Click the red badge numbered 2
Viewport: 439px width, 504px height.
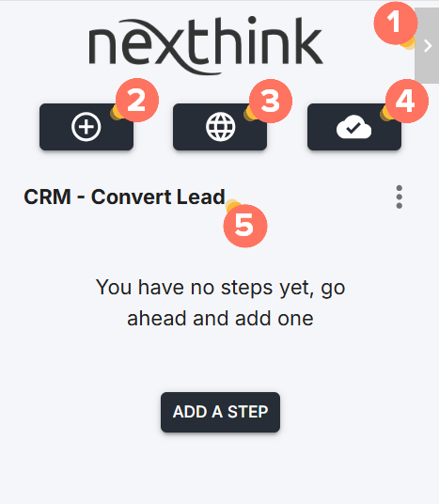pyautogui.click(x=137, y=101)
